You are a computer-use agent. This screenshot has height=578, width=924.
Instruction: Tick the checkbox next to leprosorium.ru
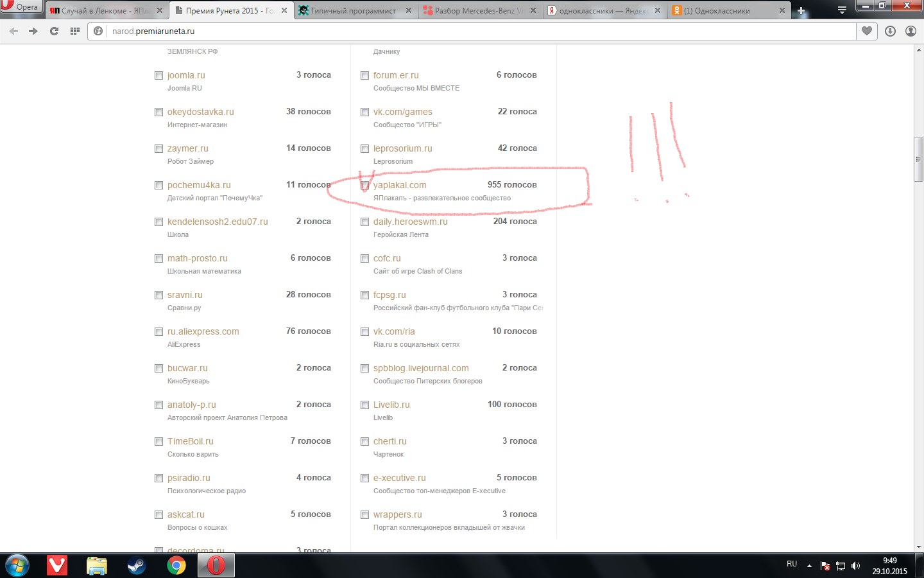[365, 149]
